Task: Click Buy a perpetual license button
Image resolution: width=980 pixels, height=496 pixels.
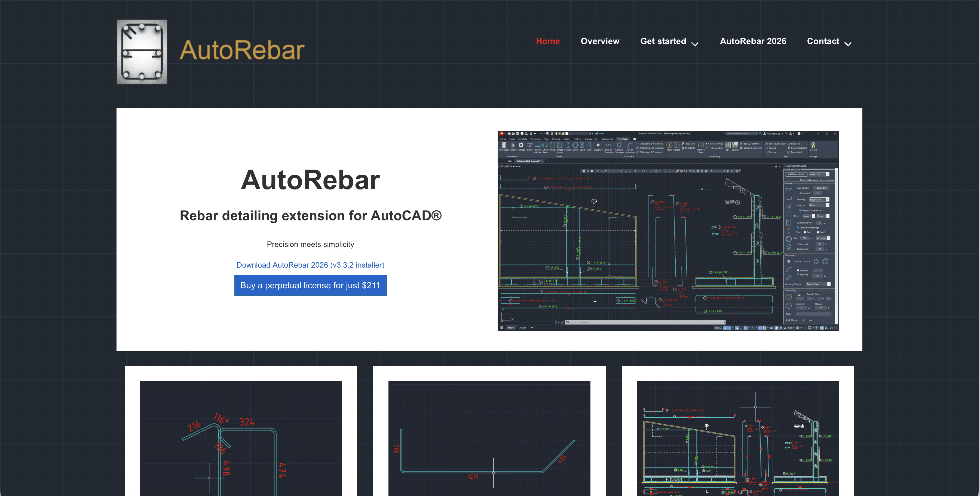Action: tap(310, 285)
